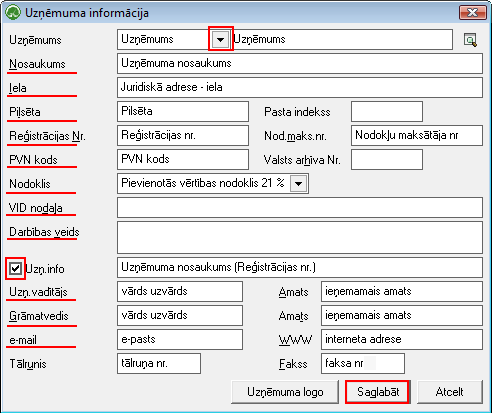Select the Nod.maks.nr. taxpayer number field
The image size is (492, 413).
[x=417, y=135]
